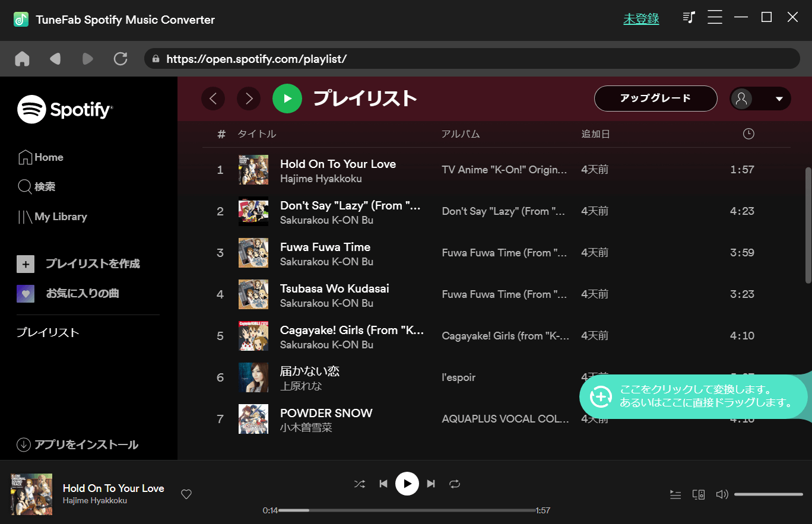The image size is (812, 524).
Task: Open the account dropdown arrow
Action: click(x=779, y=99)
